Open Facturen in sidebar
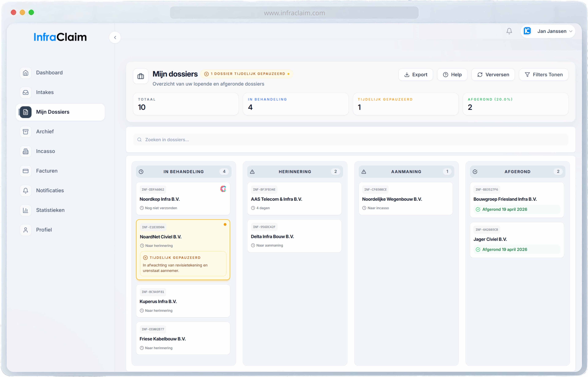 [60, 171]
